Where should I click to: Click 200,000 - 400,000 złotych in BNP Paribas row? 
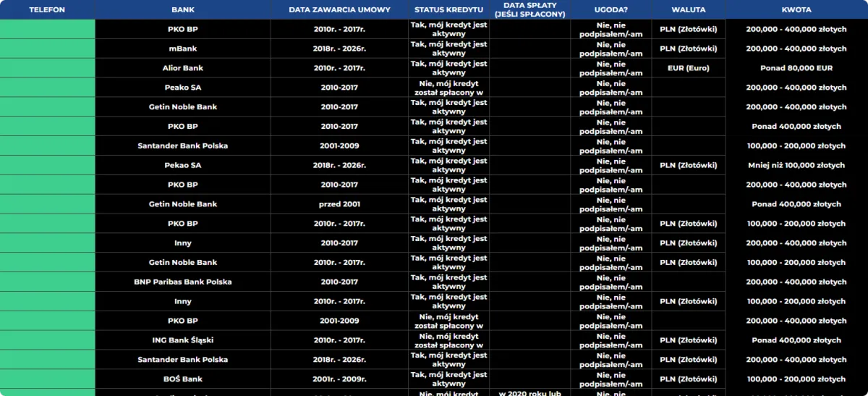[x=796, y=282]
